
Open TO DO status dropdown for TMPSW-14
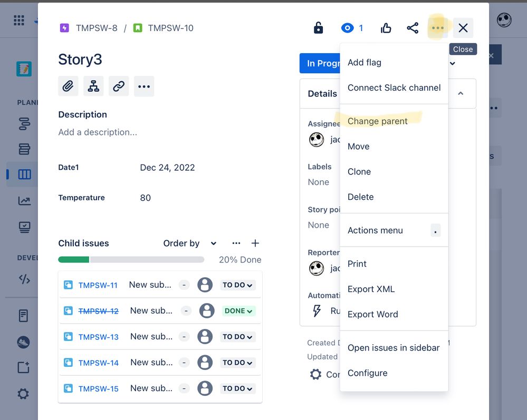[237, 363]
